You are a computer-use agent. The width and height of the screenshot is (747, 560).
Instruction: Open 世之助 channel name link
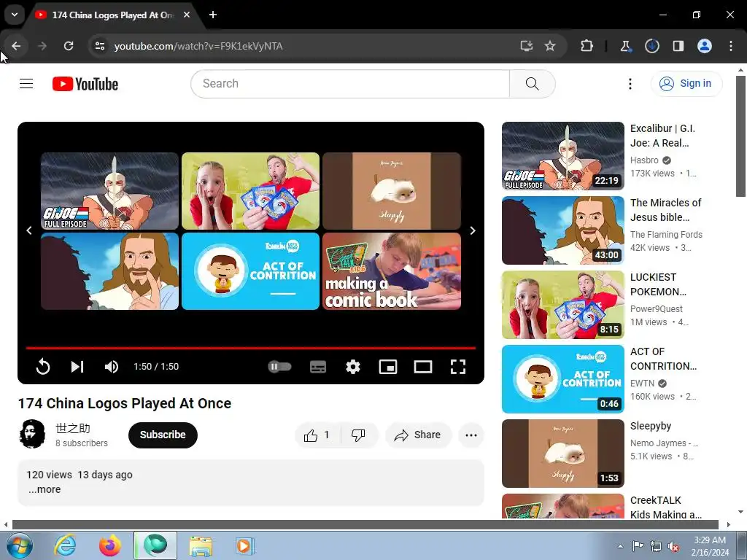point(73,428)
